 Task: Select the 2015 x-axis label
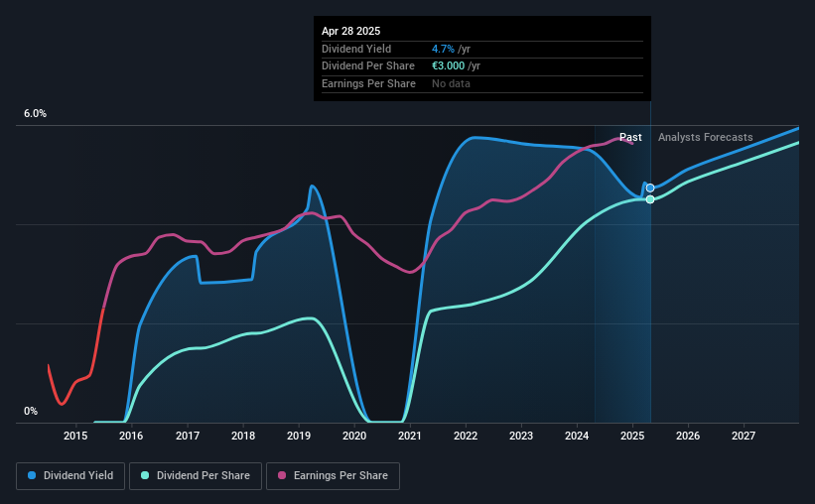pos(75,436)
